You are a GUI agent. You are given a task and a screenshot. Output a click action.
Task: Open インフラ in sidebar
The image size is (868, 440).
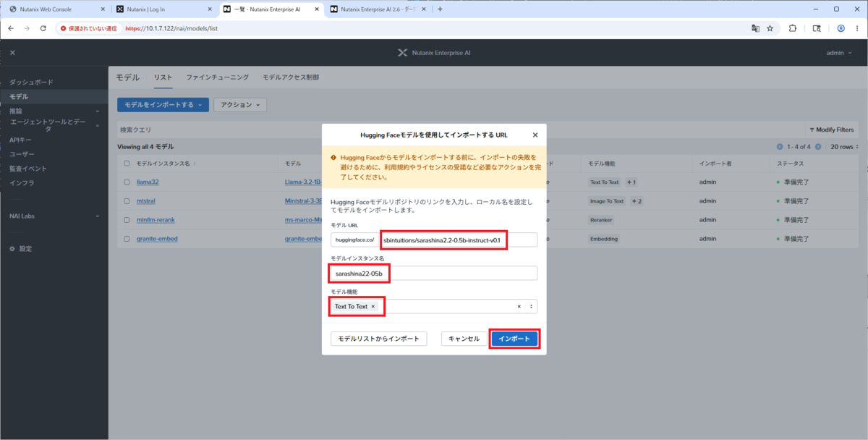[x=22, y=183]
